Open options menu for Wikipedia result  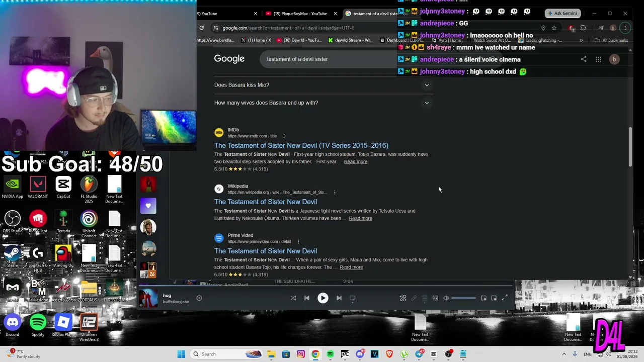click(x=334, y=192)
